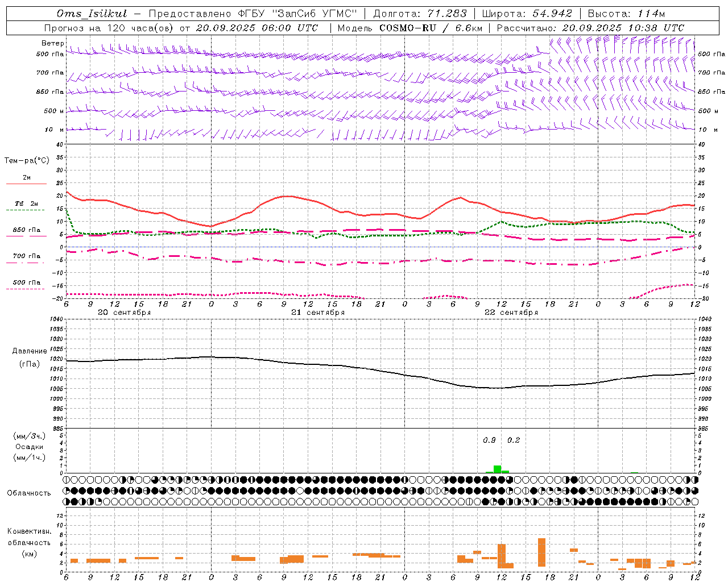The width and height of the screenshot is (728, 582).
Task: Click the (мм/3ч.) precipitation unit label
Action: point(29,436)
